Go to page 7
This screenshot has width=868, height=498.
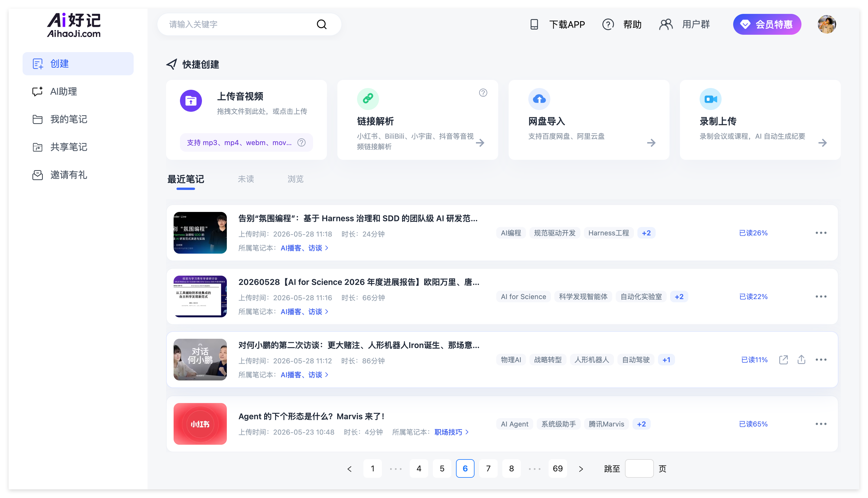(488, 468)
